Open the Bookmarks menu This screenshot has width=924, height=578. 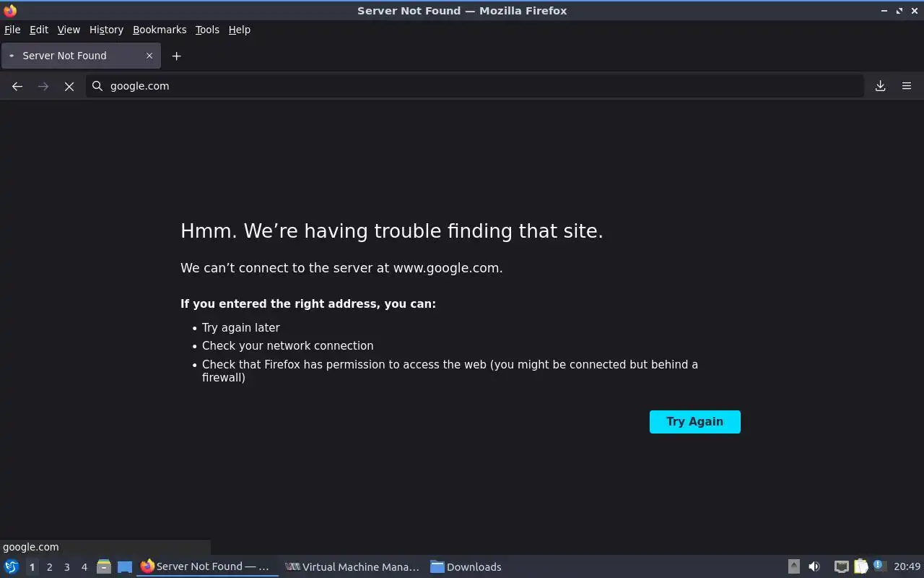(x=160, y=30)
